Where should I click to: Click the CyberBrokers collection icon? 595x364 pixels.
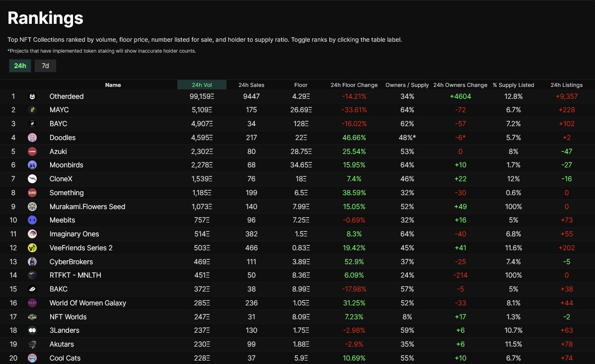(32, 262)
